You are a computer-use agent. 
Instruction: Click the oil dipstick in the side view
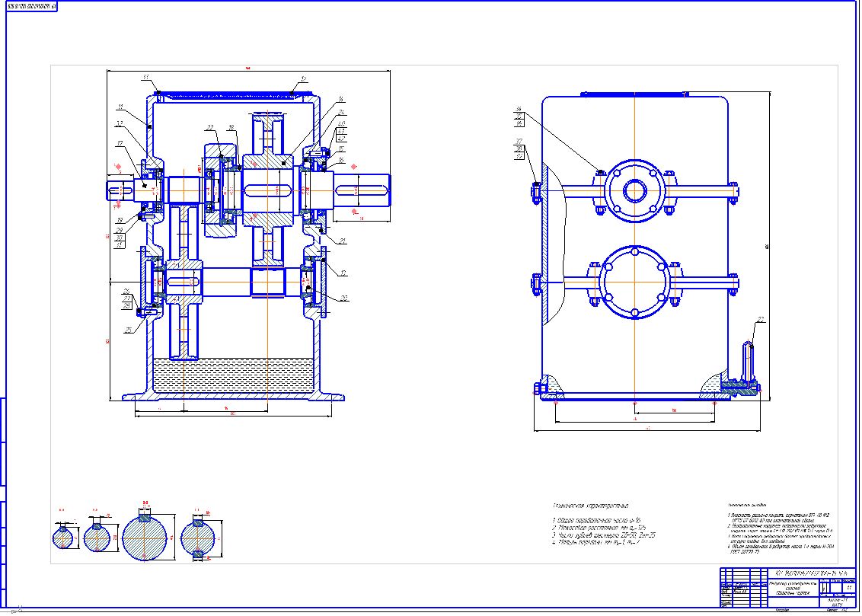click(x=748, y=360)
